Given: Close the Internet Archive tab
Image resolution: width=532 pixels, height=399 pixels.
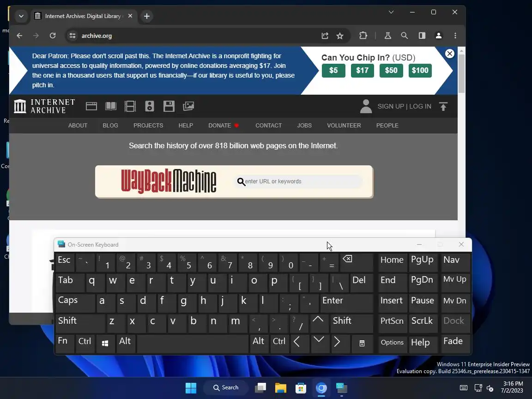Looking at the screenshot, I should (x=130, y=16).
